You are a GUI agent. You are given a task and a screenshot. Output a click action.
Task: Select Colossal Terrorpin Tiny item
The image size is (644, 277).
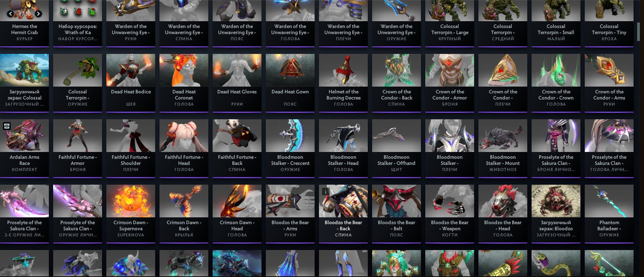coord(609,23)
